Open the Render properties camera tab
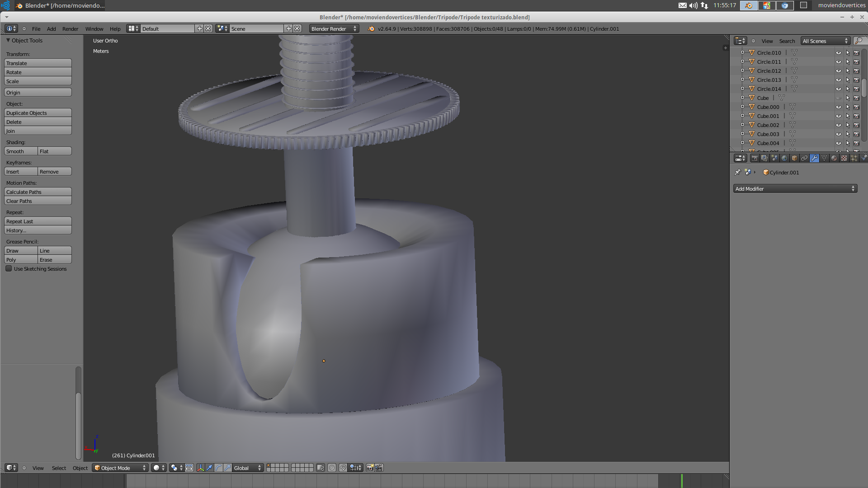 pos(755,158)
